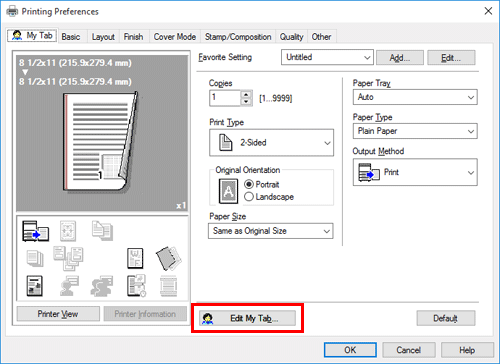Click the printer icon in Output Method

(x=369, y=172)
